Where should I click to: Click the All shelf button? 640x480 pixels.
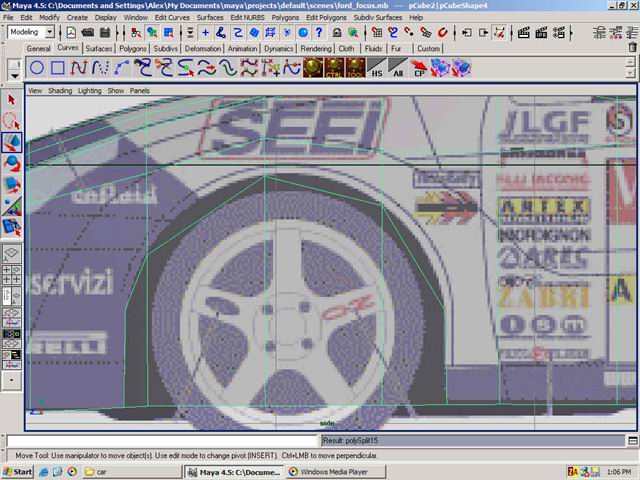398,69
